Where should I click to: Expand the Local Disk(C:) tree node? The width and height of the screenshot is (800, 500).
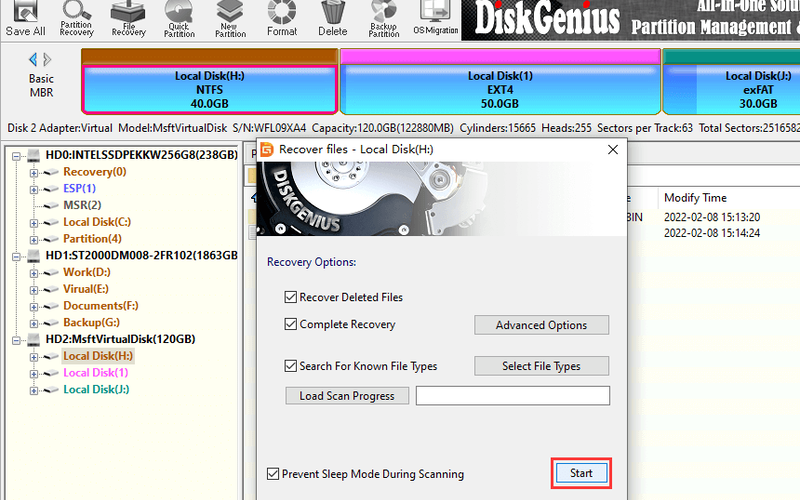point(34,222)
